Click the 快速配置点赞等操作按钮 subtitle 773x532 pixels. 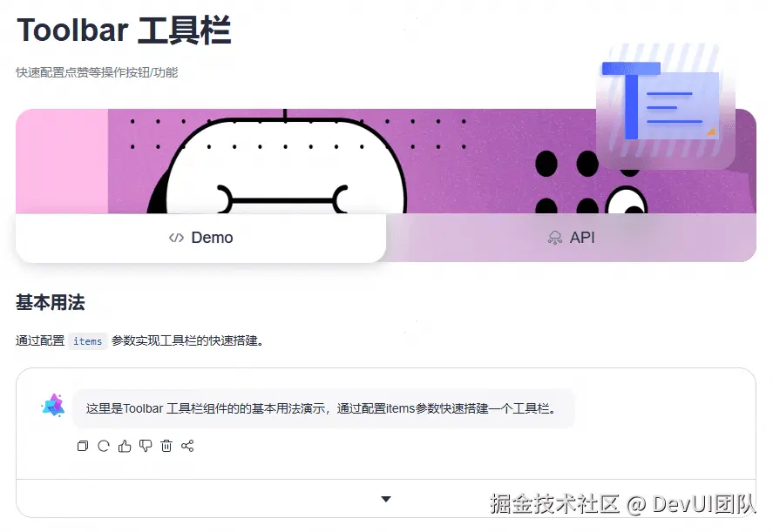click(x=97, y=72)
